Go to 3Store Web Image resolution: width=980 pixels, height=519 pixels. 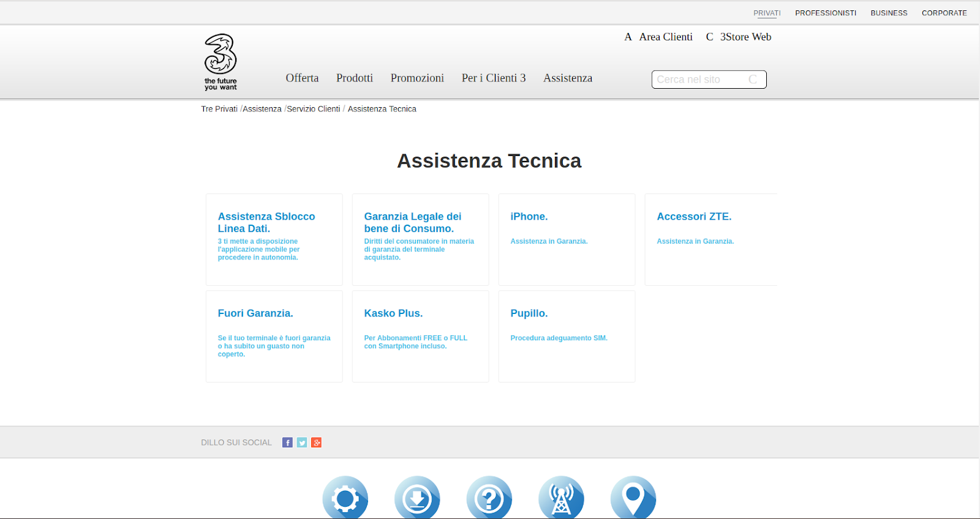[745, 37]
